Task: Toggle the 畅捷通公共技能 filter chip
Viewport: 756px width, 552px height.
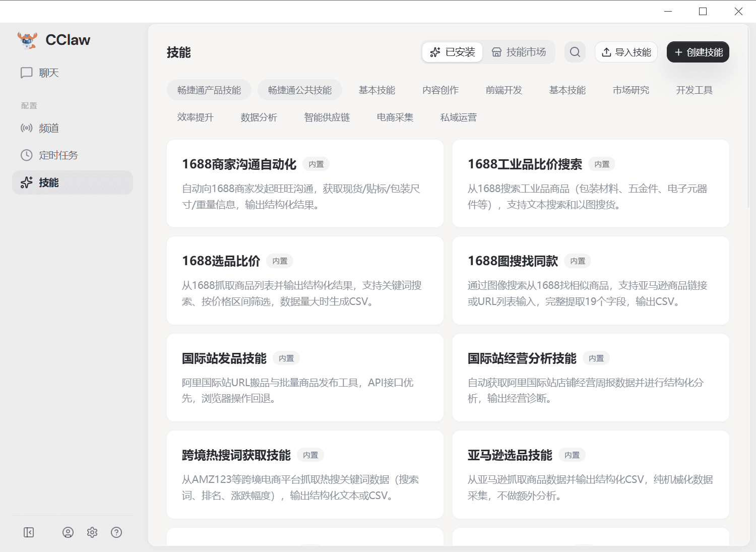Action: [x=299, y=89]
